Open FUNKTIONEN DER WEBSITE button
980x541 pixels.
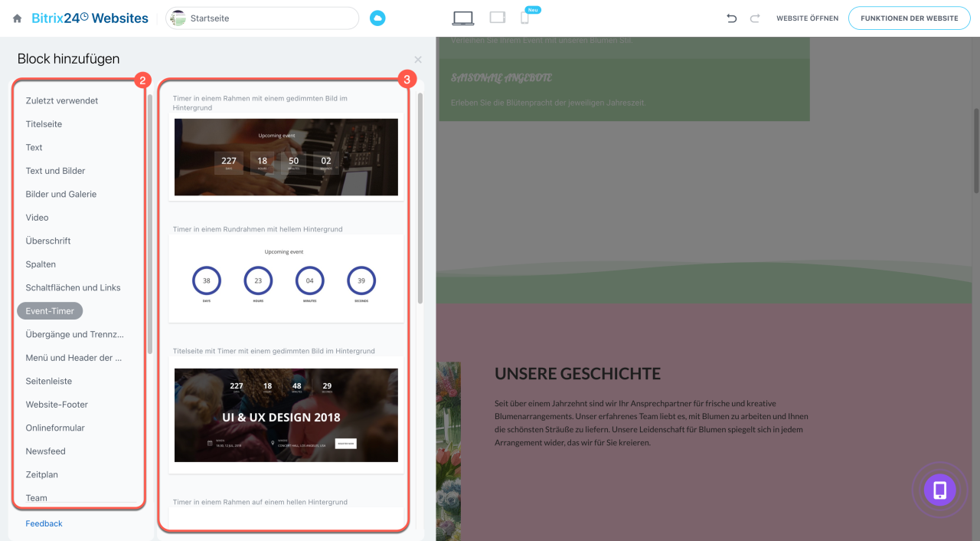pos(909,18)
